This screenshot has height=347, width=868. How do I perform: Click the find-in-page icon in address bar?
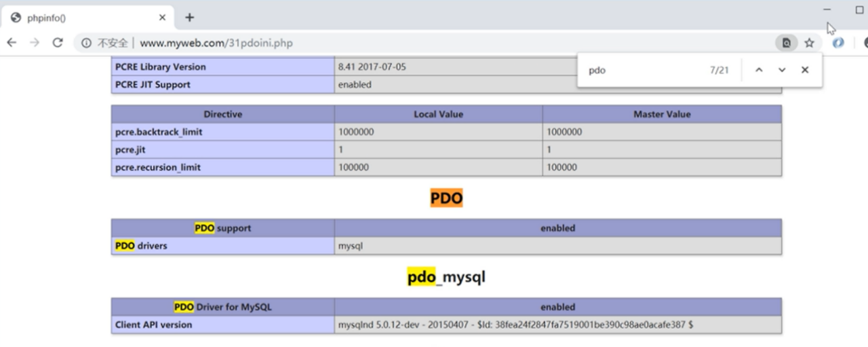point(787,43)
